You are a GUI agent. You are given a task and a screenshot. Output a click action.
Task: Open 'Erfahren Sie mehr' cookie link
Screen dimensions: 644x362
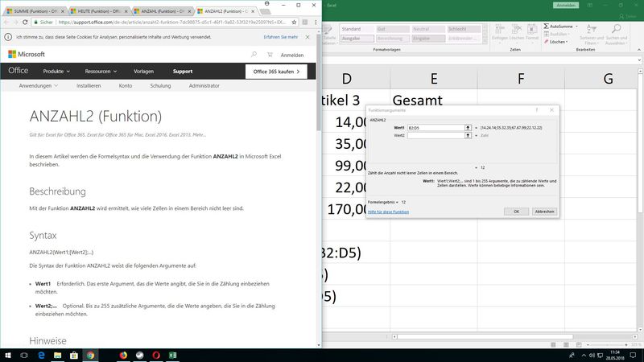click(x=280, y=37)
